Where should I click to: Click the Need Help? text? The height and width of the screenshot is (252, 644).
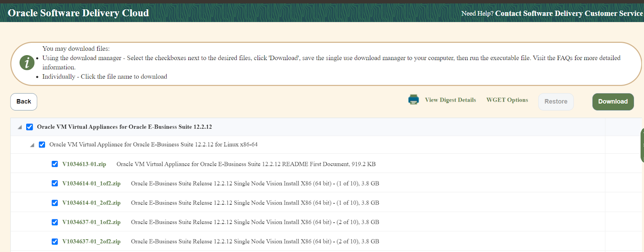click(x=477, y=13)
